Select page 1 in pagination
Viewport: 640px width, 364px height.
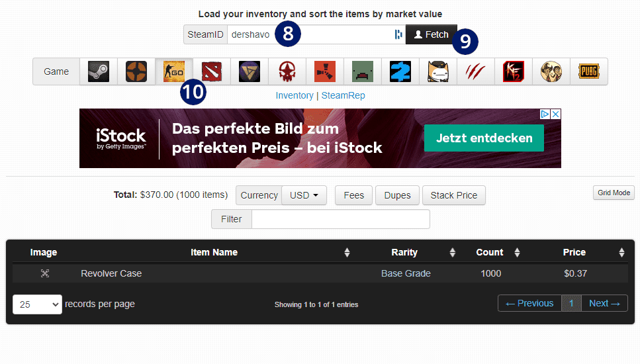pos(571,303)
